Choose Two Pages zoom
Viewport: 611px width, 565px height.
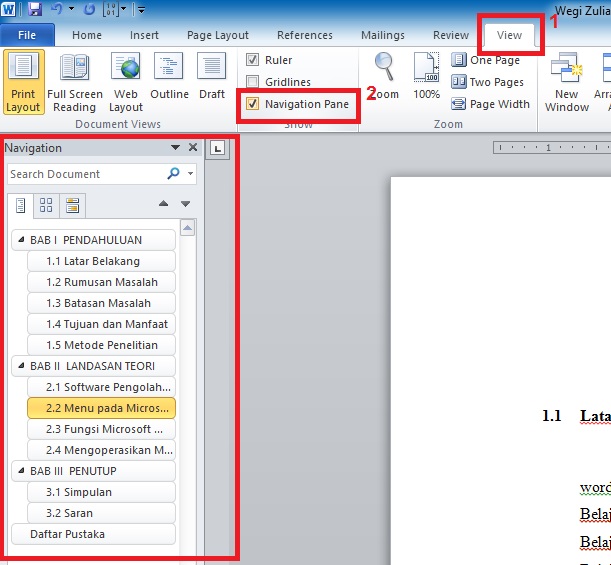click(x=487, y=82)
